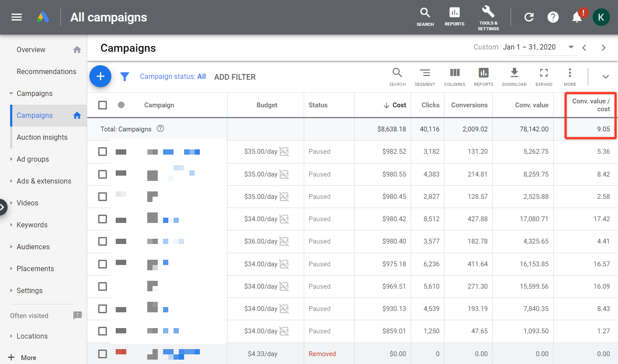Image resolution: width=618 pixels, height=364 pixels.
Task: Select all campaigns header checkbox
Action: pyautogui.click(x=103, y=105)
